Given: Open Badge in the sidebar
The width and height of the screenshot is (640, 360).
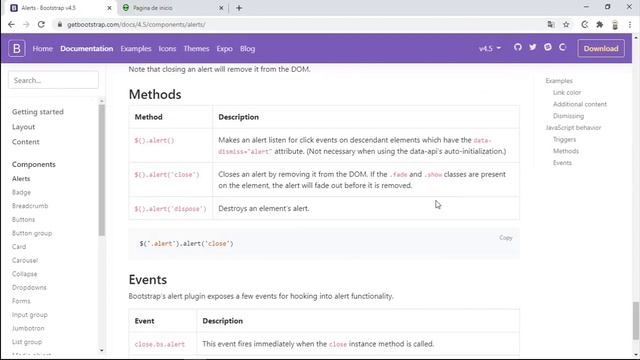Looking at the screenshot, I should click(21, 192).
